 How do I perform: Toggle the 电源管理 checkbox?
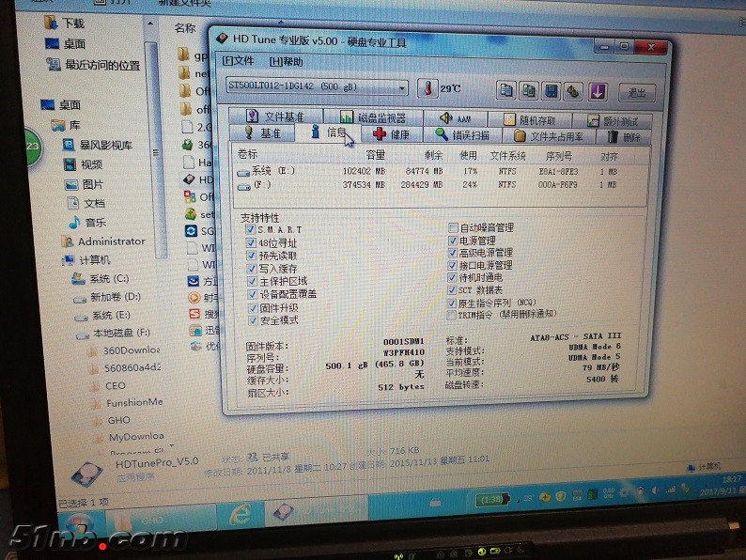tap(453, 241)
